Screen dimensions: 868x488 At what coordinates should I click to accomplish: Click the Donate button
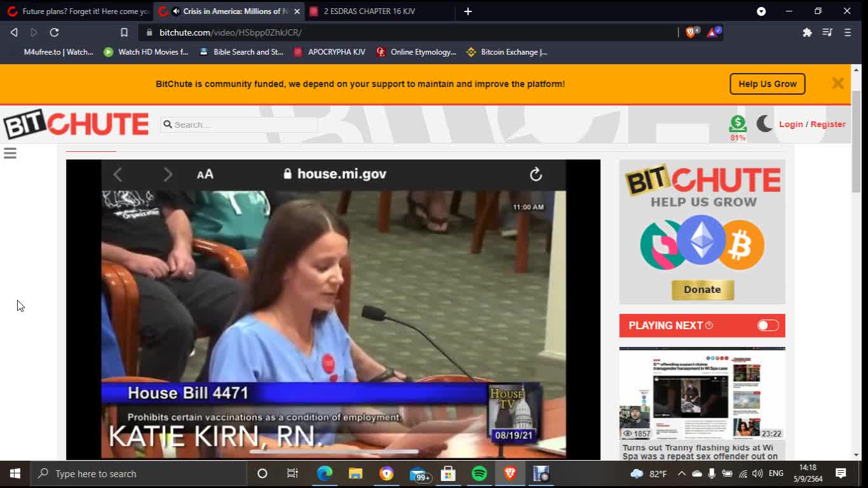[702, 290]
